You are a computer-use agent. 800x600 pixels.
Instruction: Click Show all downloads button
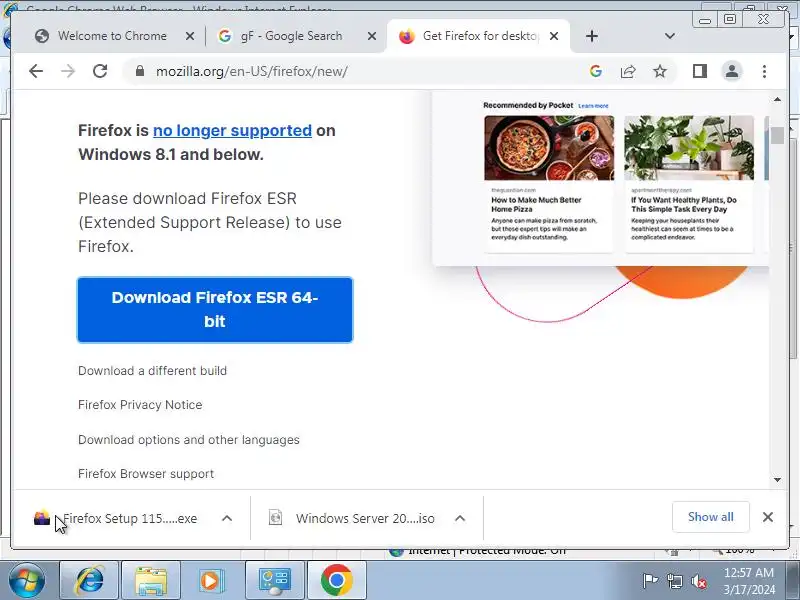pos(711,517)
